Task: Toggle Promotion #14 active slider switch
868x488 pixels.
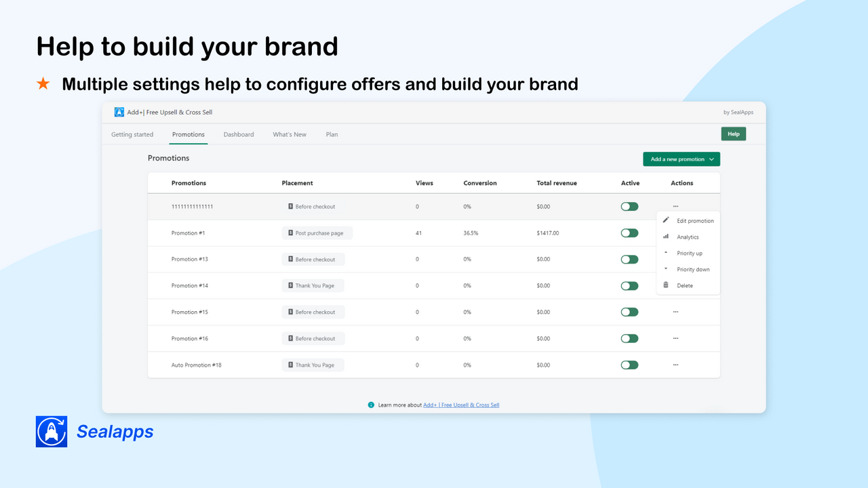Action: click(x=629, y=285)
